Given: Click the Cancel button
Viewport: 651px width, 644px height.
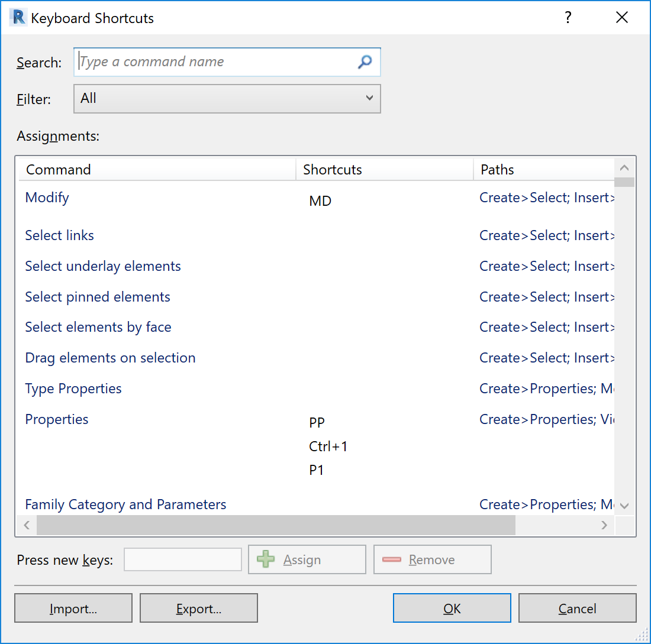Looking at the screenshot, I should (577, 608).
